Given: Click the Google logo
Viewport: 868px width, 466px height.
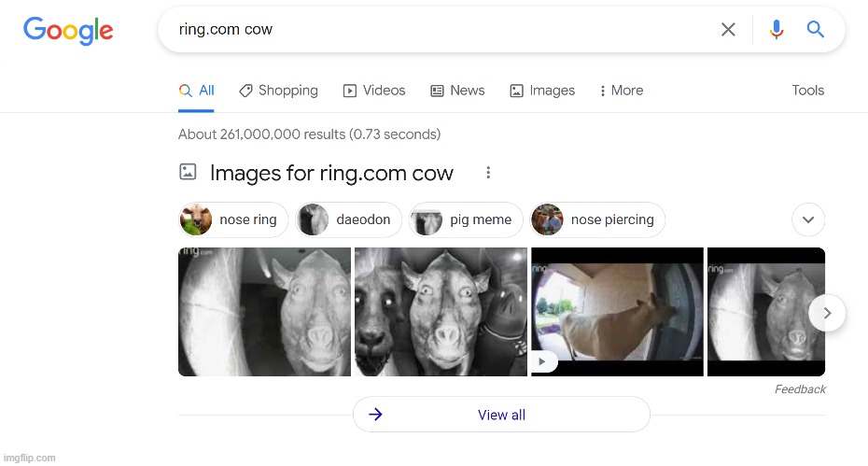Looking at the screenshot, I should coord(68,30).
